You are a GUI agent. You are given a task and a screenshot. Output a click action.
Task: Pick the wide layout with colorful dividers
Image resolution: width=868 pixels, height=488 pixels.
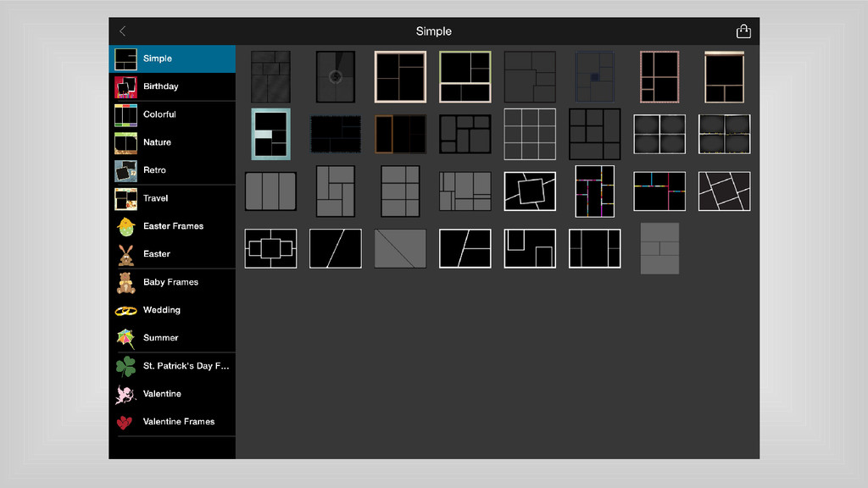point(659,191)
